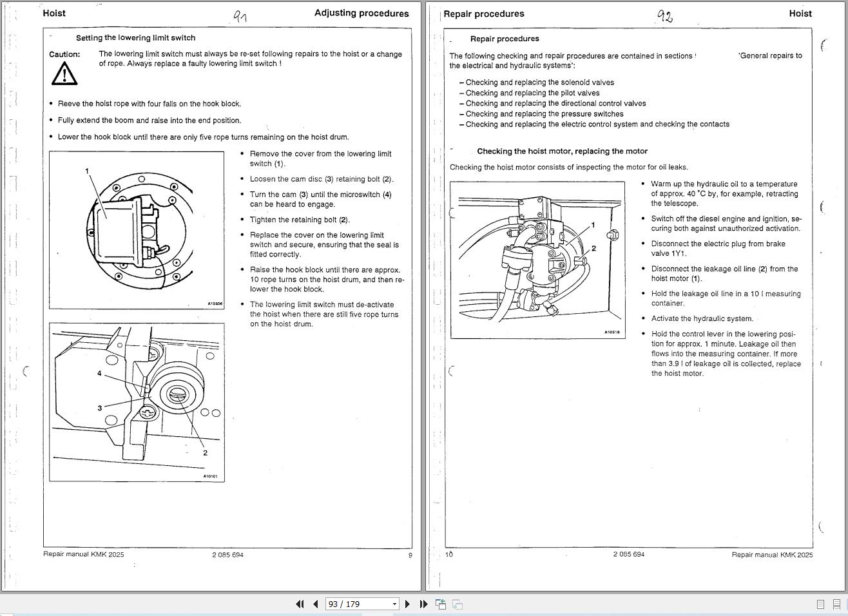Click the hoist motor diagram A10518

point(537,260)
